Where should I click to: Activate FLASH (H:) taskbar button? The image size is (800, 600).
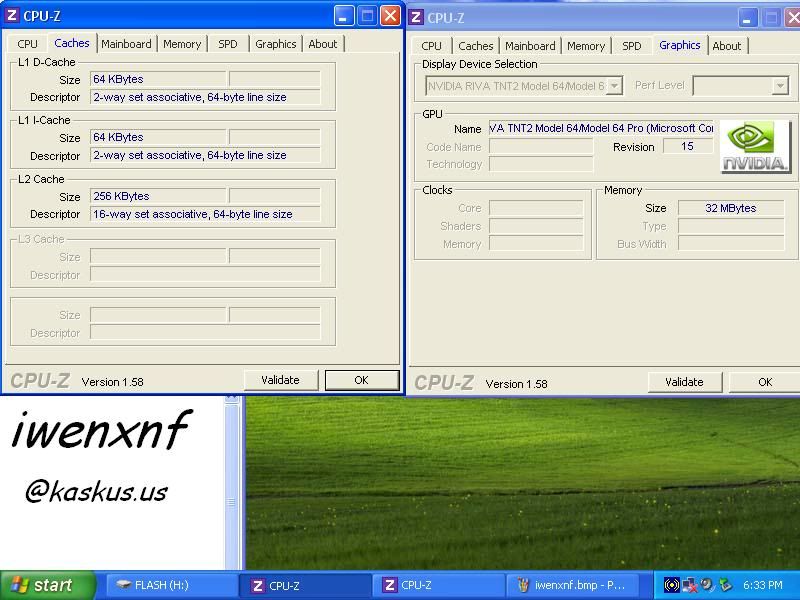(x=171, y=585)
